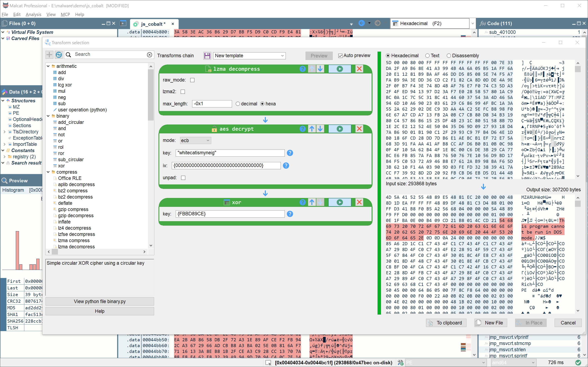588x367 pixels.
Task: Enable the lzma2 checkbox
Action: [x=183, y=92]
